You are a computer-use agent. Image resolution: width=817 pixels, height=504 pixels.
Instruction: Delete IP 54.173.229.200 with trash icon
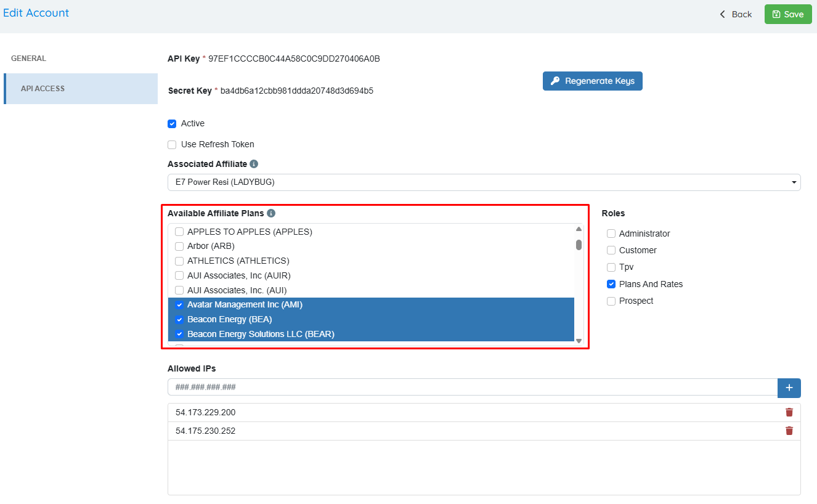click(789, 412)
